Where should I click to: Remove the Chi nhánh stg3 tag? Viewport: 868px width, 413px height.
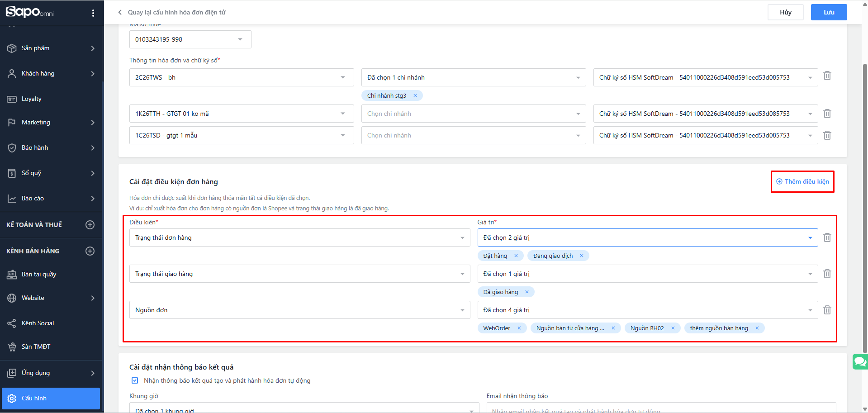[x=415, y=95]
